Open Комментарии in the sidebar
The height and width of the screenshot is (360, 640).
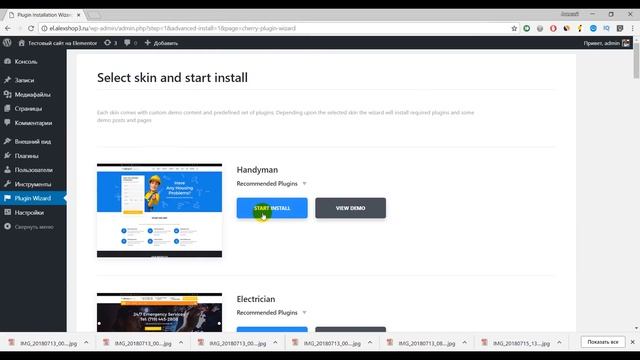tap(33, 123)
